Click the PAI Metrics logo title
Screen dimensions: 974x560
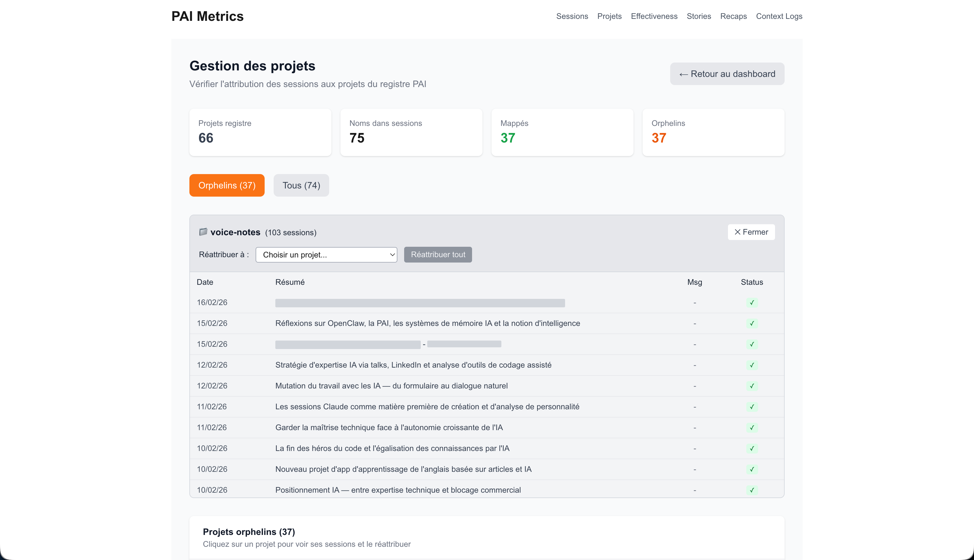(x=207, y=16)
